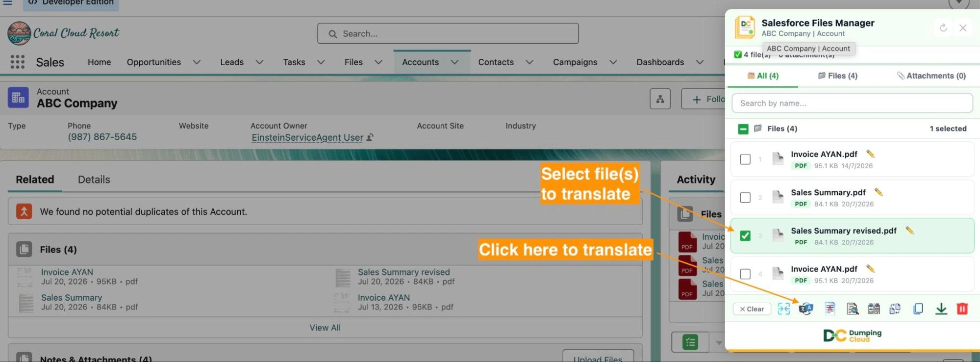980x362 pixels.
Task: Open the Sales Summary thumbnail dated Jul 20
Action: [x=26, y=303]
